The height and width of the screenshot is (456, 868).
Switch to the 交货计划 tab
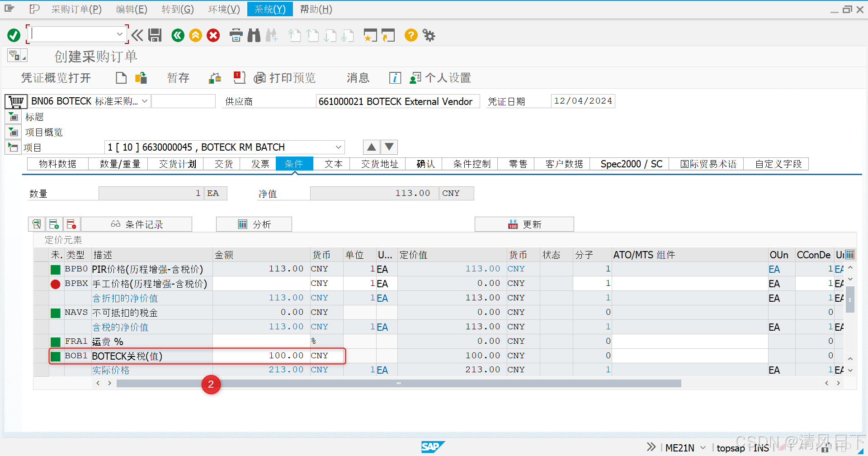coord(177,164)
